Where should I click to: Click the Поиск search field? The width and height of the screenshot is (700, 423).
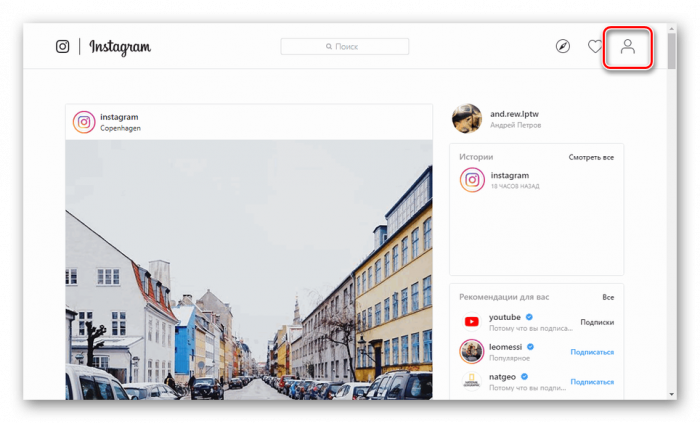[x=345, y=47]
